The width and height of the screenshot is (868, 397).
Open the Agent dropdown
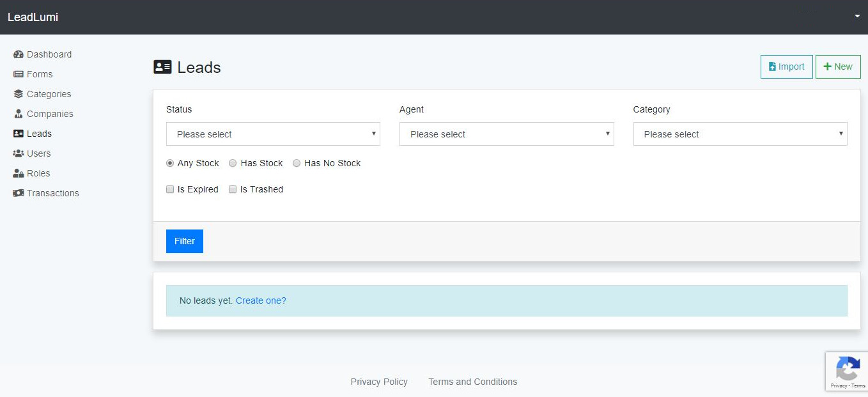click(x=506, y=134)
